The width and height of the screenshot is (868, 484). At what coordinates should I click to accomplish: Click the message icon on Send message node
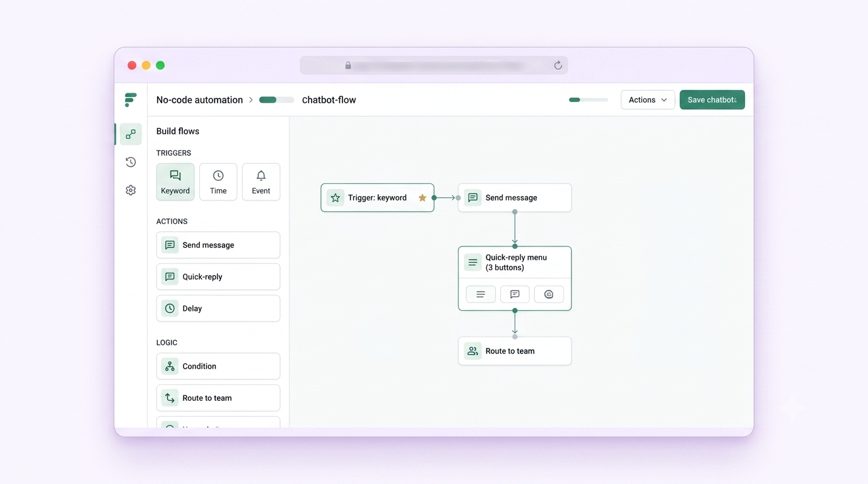click(x=472, y=198)
